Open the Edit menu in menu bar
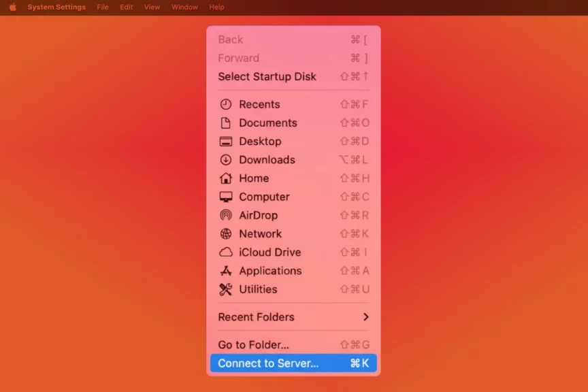This screenshot has height=392, width=588. click(127, 7)
